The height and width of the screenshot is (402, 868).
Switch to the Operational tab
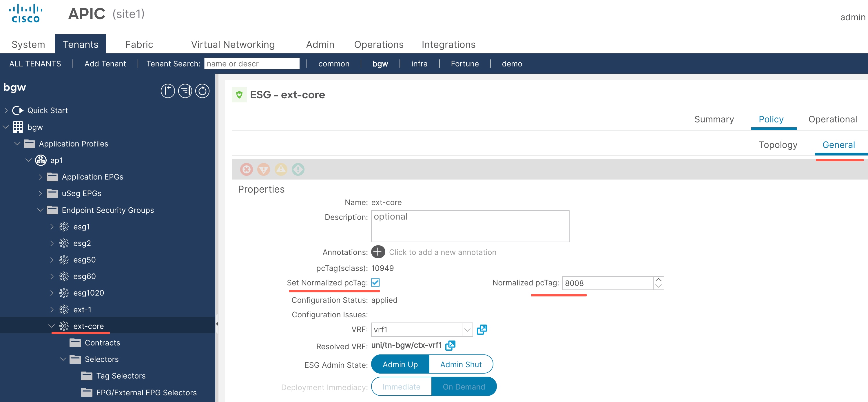coord(833,119)
